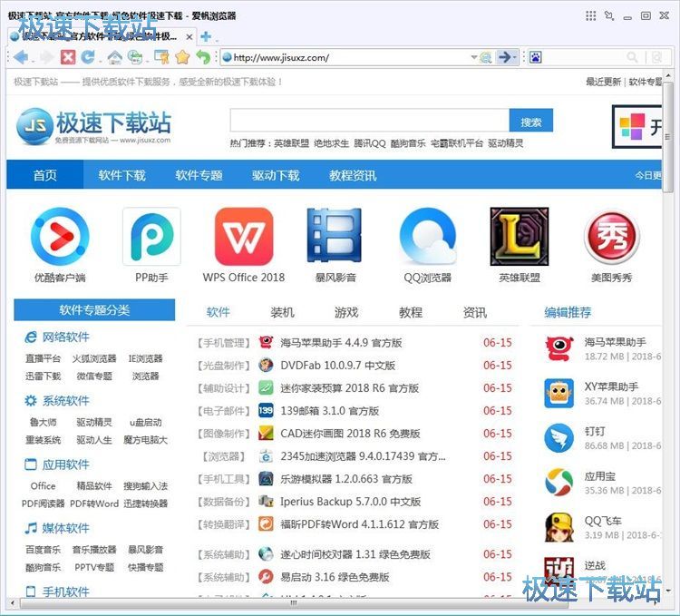Open the 教程资讯 navigation menu
680x616 pixels.
point(353,175)
